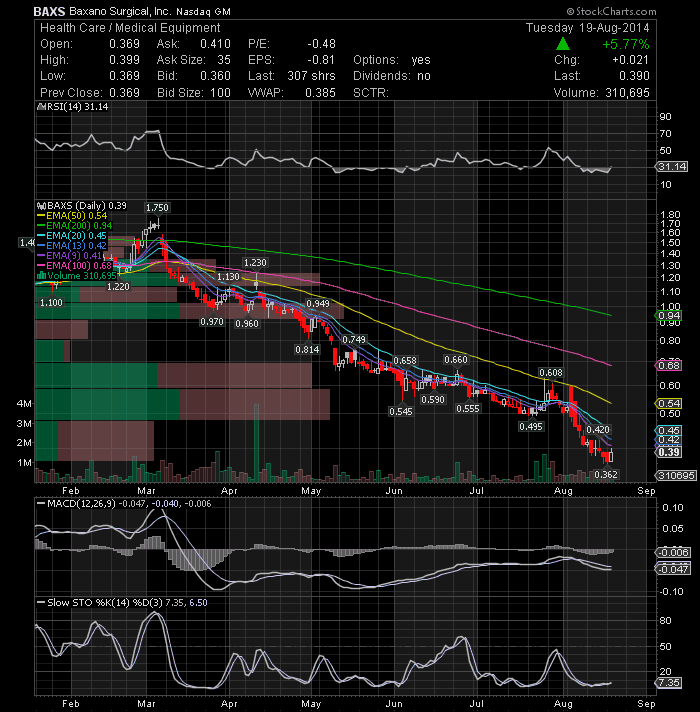This screenshot has height=712, width=700.
Task: Click the 1.100 low price annotation
Action: [51, 302]
